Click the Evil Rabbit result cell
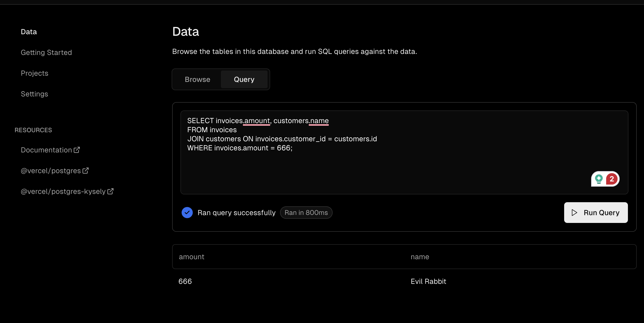 click(428, 281)
